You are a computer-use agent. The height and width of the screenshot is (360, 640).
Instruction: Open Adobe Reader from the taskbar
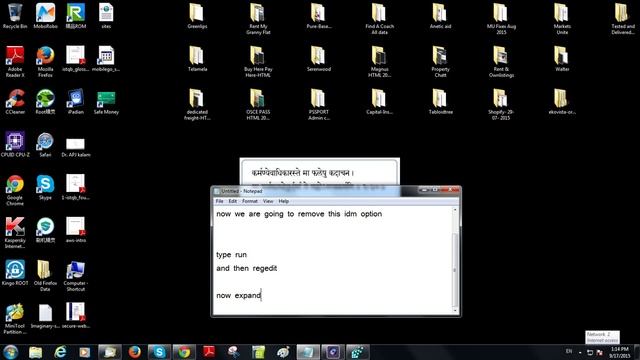coord(209,352)
